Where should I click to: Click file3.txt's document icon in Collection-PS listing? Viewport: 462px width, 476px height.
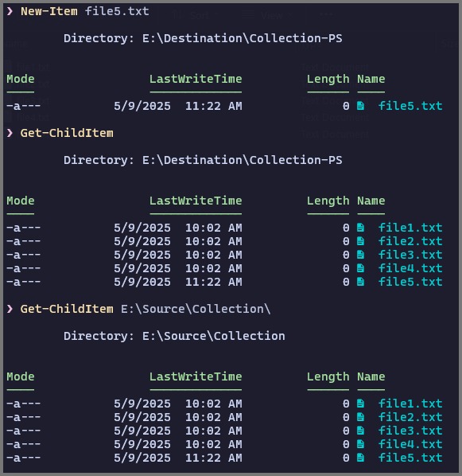(x=360, y=255)
